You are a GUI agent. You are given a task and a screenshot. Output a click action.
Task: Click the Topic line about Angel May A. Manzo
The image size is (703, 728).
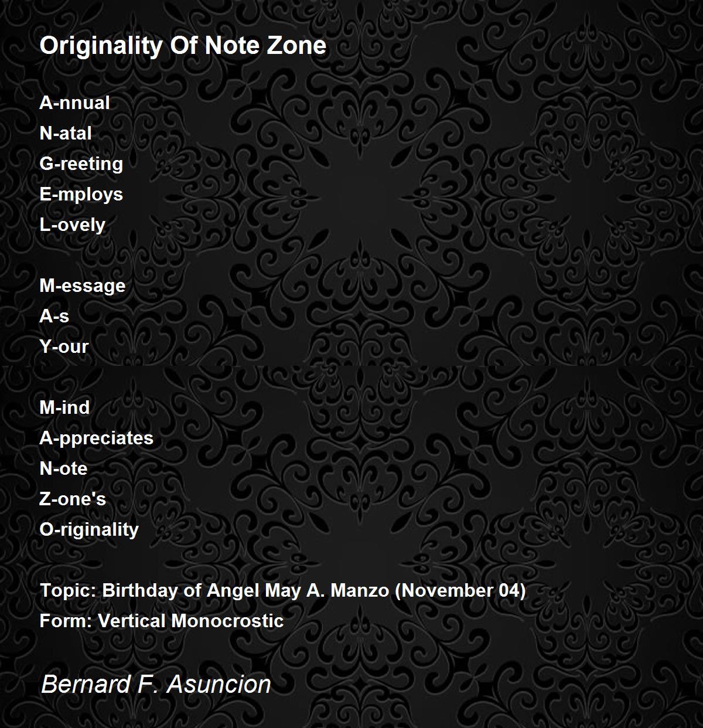point(282,590)
